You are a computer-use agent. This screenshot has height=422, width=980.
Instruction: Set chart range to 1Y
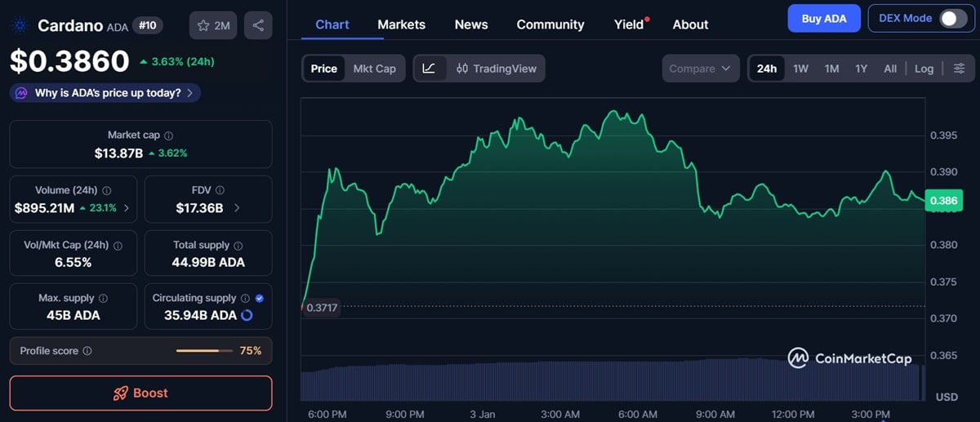(x=861, y=69)
